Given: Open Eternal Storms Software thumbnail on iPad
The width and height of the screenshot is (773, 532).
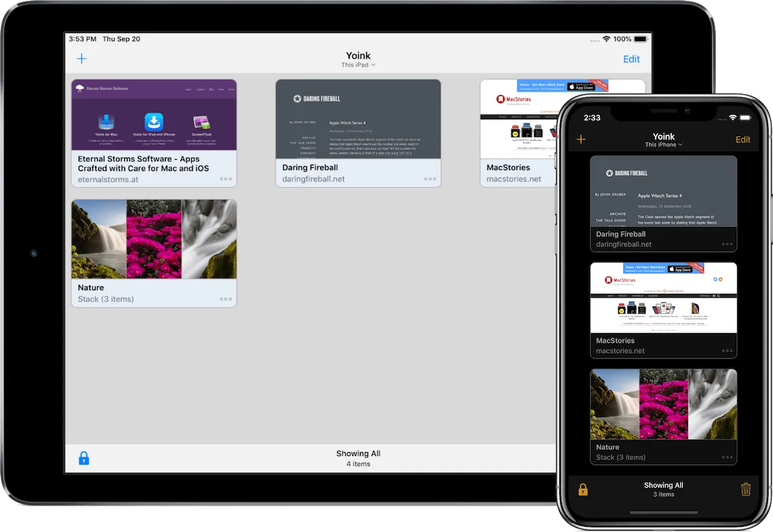Looking at the screenshot, I should tap(154, 115).
